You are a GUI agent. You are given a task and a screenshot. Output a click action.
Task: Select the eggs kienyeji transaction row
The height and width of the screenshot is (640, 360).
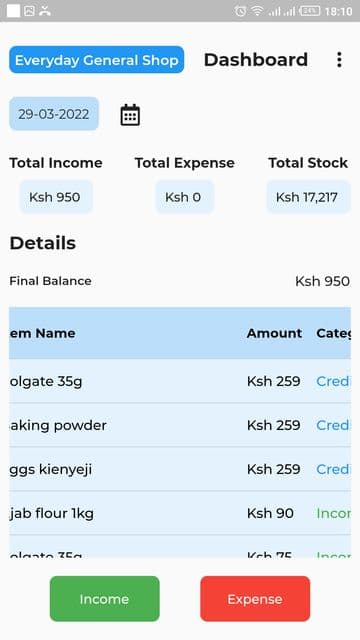180,469
